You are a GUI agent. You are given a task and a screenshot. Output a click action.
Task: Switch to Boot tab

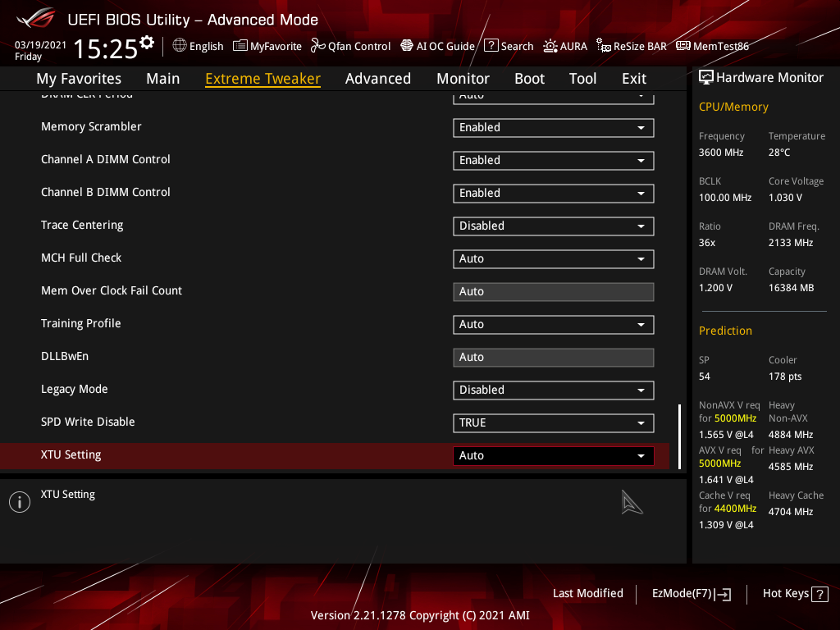coord(529,78)
